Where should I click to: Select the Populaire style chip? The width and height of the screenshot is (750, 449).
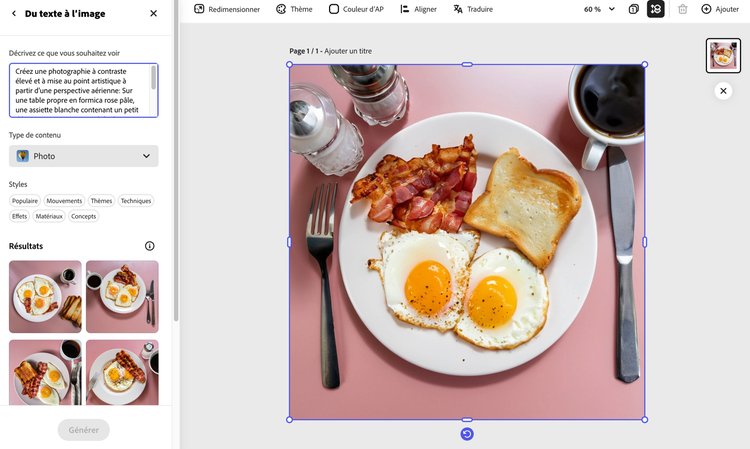tap(25, 201)
